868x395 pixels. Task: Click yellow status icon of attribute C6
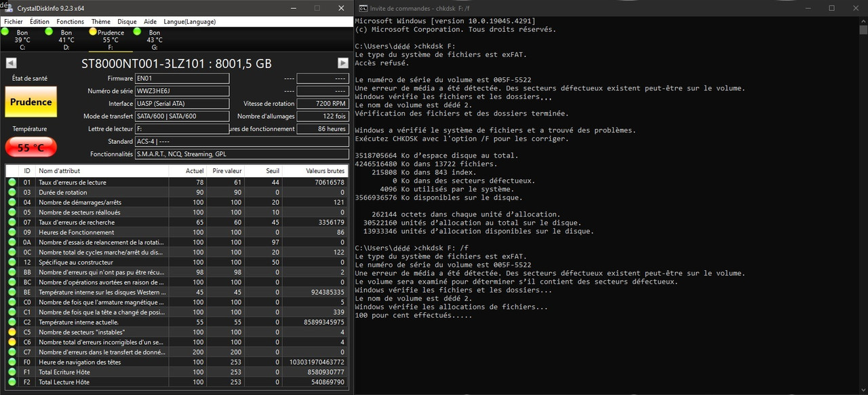click(x=12, y=342)
